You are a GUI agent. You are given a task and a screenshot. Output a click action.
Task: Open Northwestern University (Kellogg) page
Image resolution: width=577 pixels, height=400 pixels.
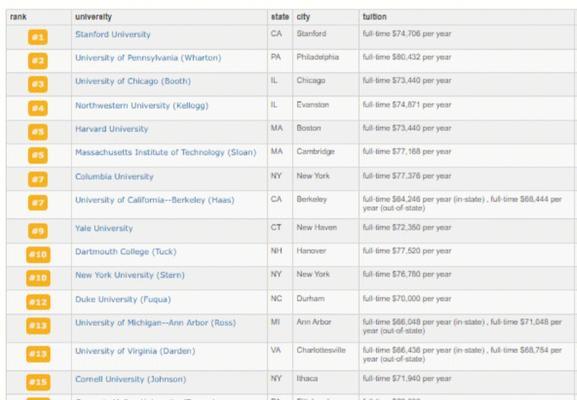point(142,106)
